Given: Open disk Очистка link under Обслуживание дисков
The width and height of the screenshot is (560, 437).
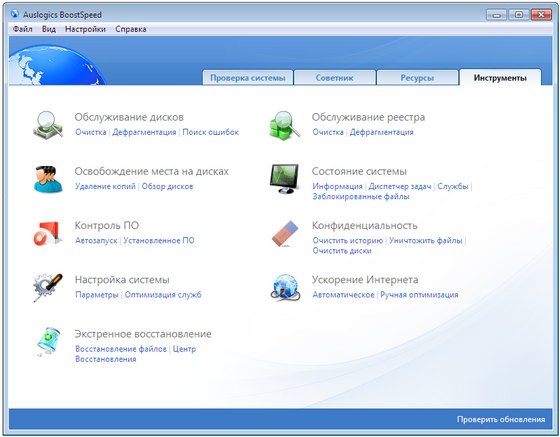Looking at the screenshot, I should point(91,132).
